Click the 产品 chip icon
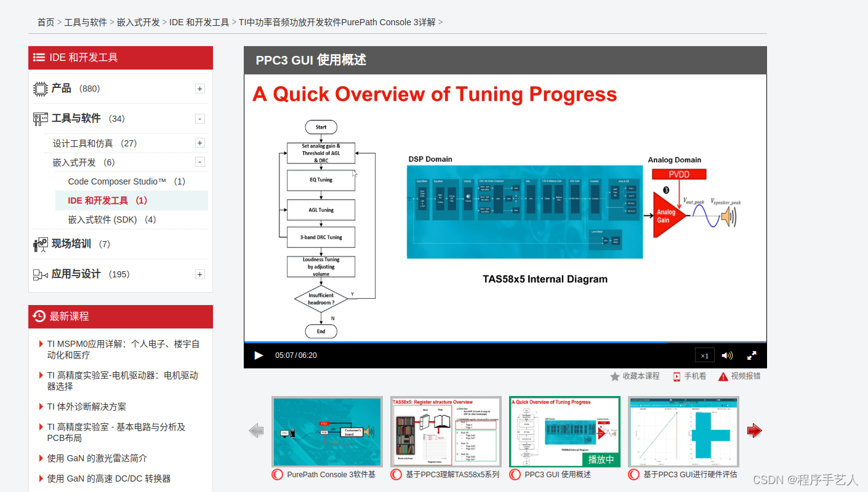 pos(41,89)
